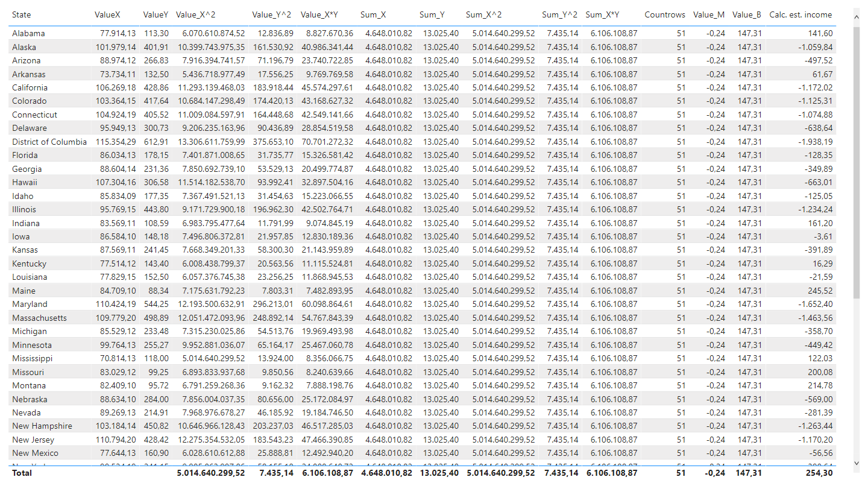Screen dimensions: 868x480
Task: Select the New Hampshire state cell
Action: (42, 426)
